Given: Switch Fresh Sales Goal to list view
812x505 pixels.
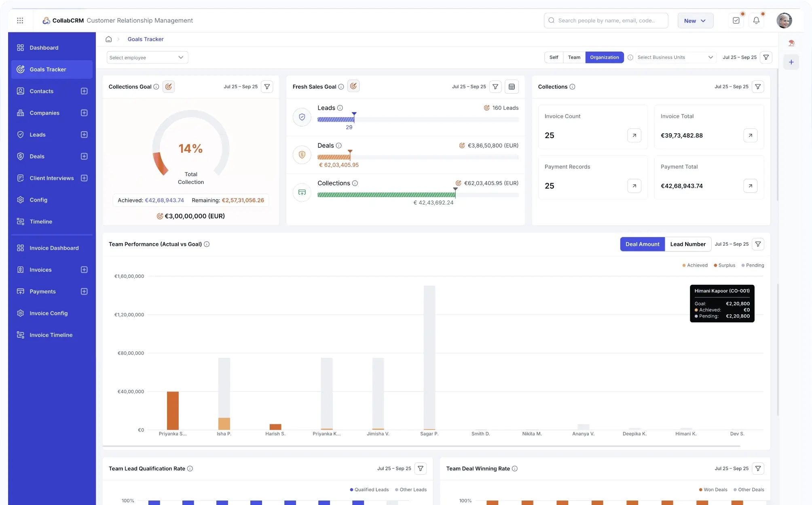Looking at the screenshot, I should (512, 86).
